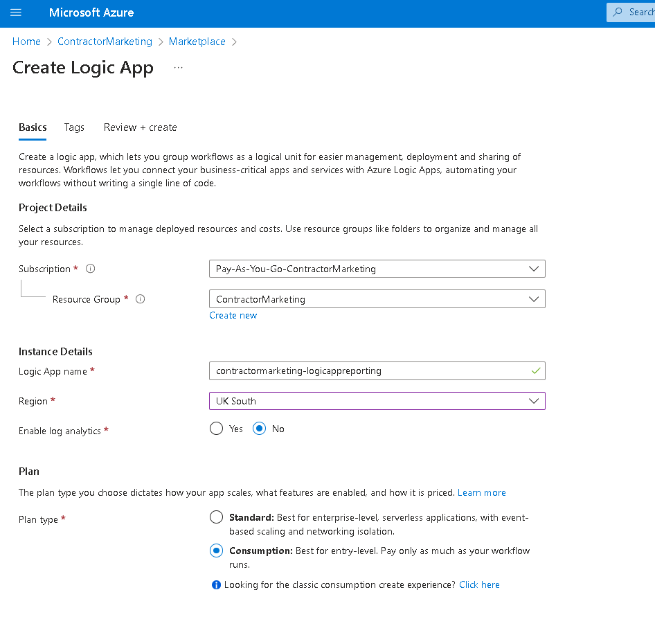Click the green validation checkmark in Logic App name
Image resolution: width=655 pixels, height=644 pixels.
[536, 370]
